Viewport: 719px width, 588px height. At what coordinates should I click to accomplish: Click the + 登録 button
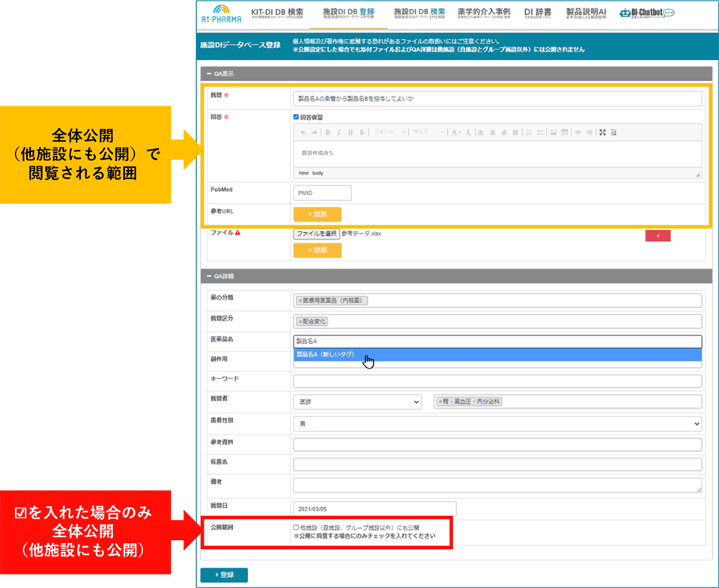point(224,575)
